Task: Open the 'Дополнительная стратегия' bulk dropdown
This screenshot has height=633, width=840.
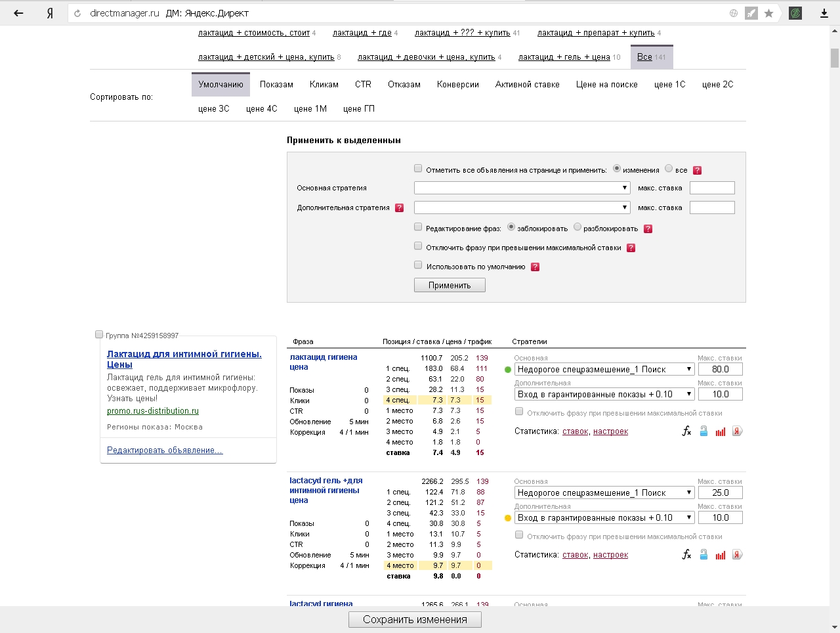Action: point(522,207)
